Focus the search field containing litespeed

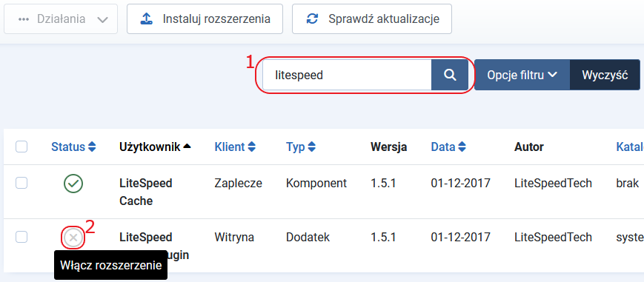tap(347, 75)
